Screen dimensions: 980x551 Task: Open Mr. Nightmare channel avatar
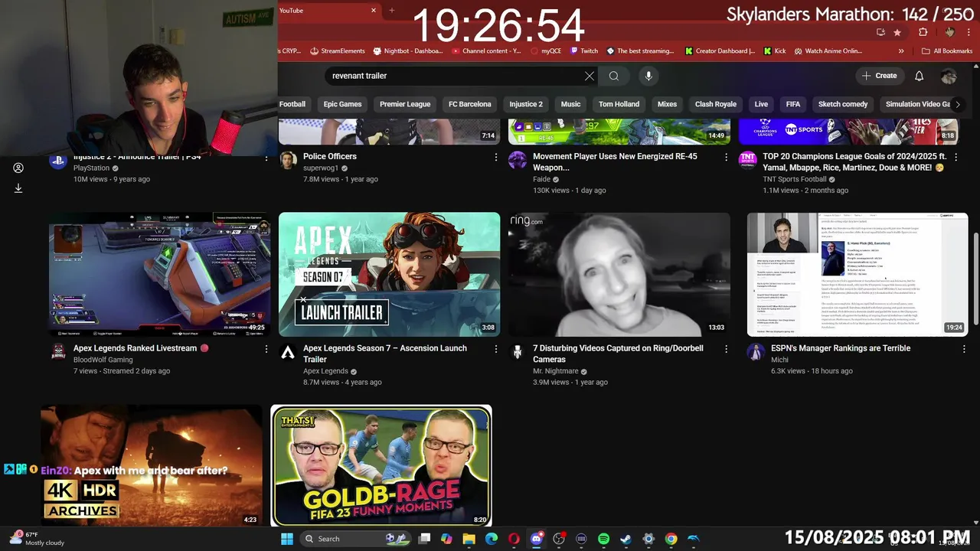pos(518,352)
